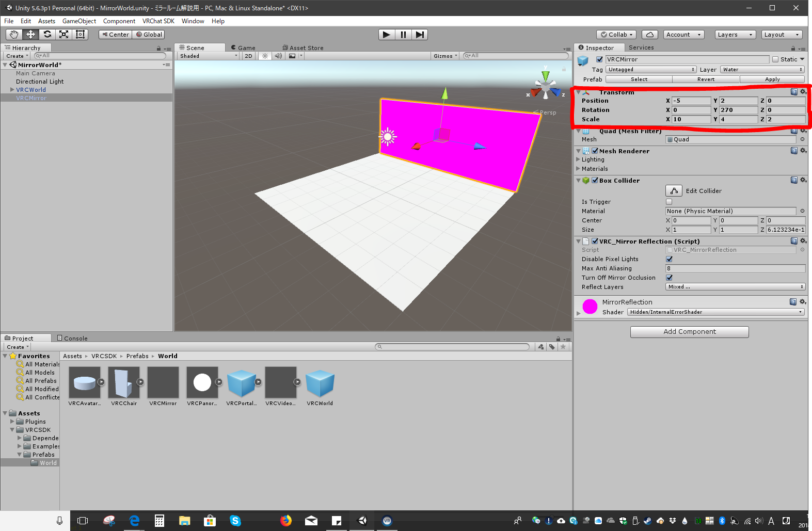Screen dimensions: 812x531
Task: Open the GameObject menu
Action: [x=79, y=21]
